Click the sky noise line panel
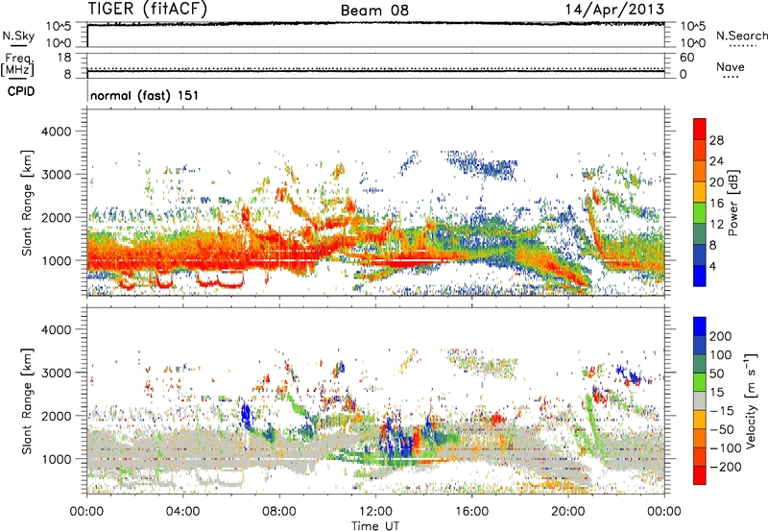Screen dimensions: 768x532 tap(375, 35)
